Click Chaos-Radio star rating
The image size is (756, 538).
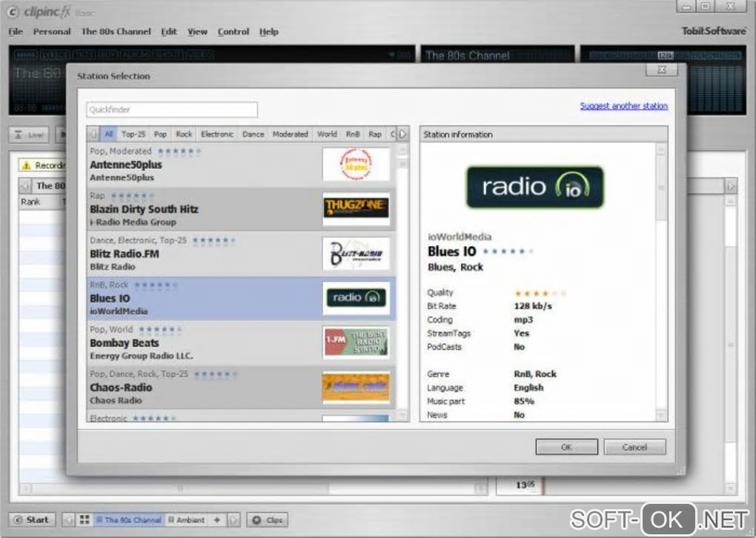(216, 374)
